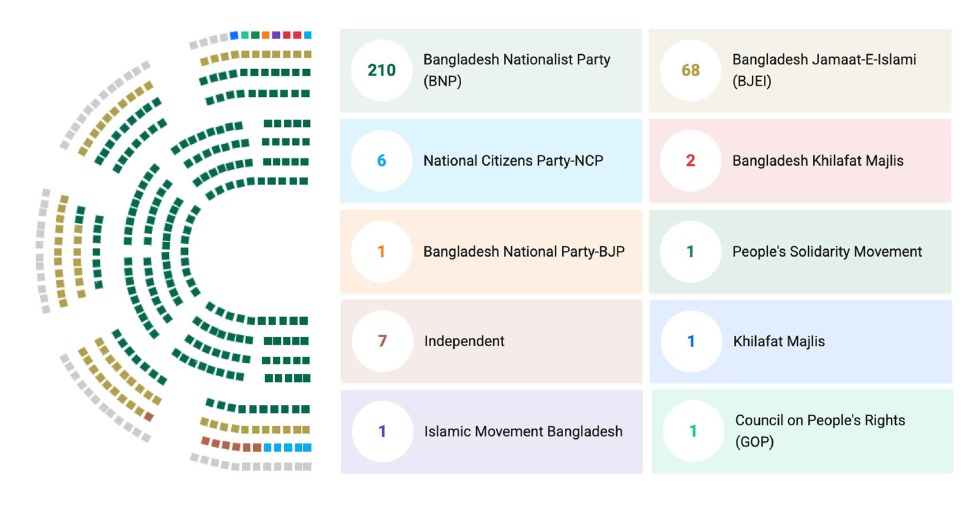Click the purple 1 circle for Islamic Movement

pyautogui.click(x=382, y=431)
